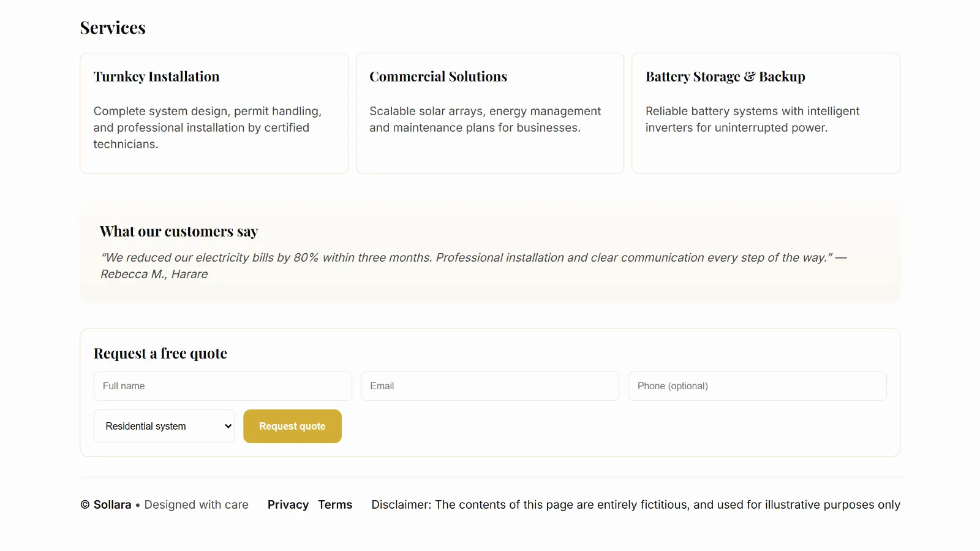Click the Sollara brand name in footer
The width and height of the screenshot is (980, 551).
pos(112,504)
